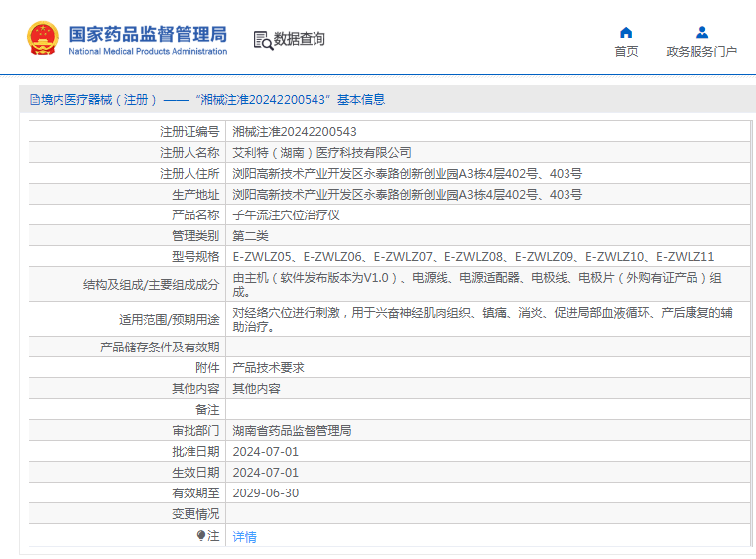Click 第二类 management category value

tap(251, 236)
